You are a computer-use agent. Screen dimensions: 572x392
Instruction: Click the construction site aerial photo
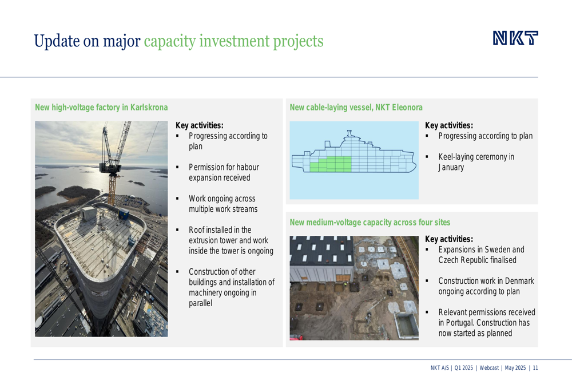[x=354, y=288]
